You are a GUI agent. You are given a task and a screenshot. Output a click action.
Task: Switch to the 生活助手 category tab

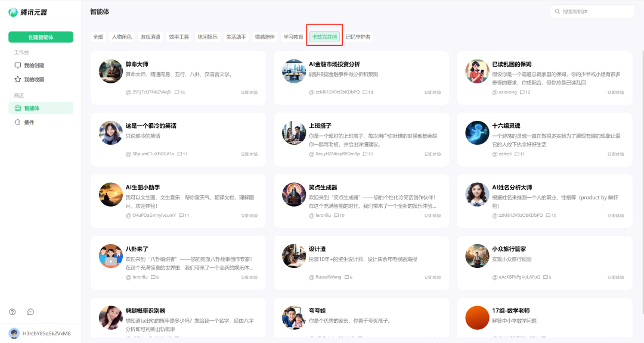tap(236, 37)
